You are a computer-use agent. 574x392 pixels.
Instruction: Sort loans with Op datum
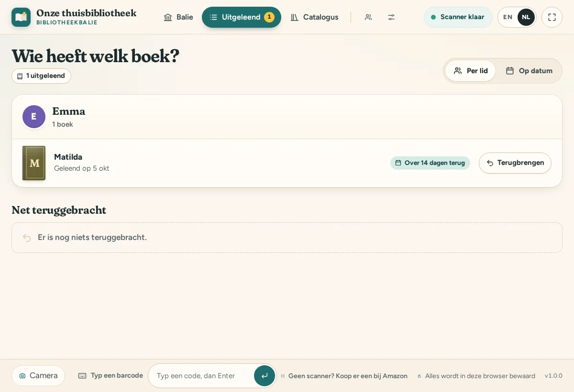(x=529, y=71)
